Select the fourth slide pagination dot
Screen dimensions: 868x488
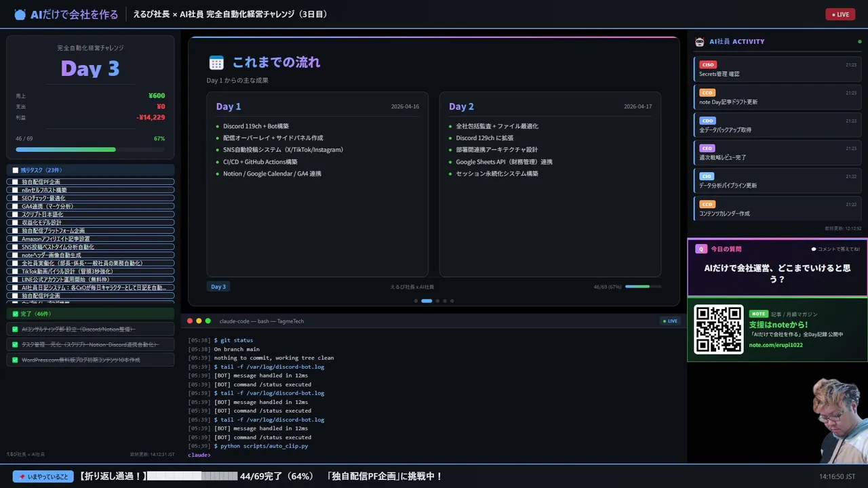click(x=445, y=300)
